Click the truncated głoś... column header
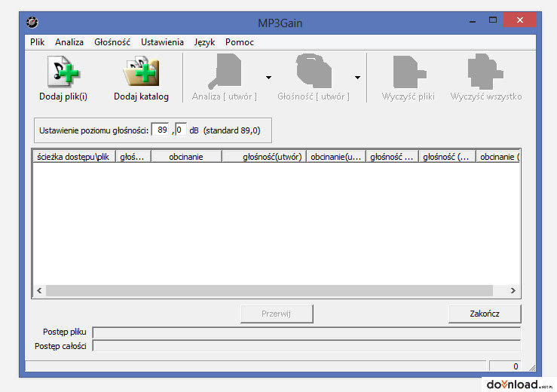557x392 pixels. pyautogui.click(x=133, y=157)
